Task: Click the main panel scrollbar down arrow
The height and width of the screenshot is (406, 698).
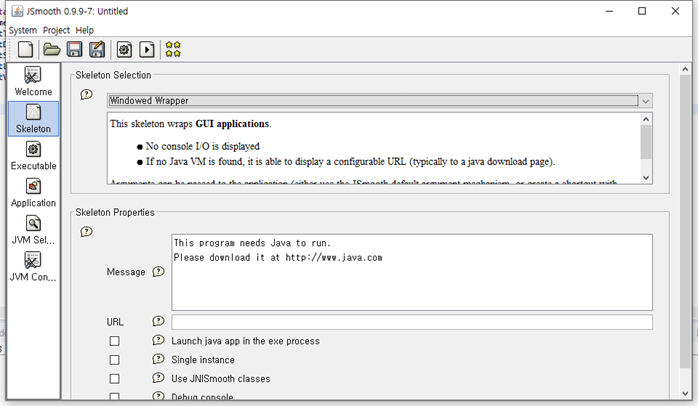Action: click(685, 393)
